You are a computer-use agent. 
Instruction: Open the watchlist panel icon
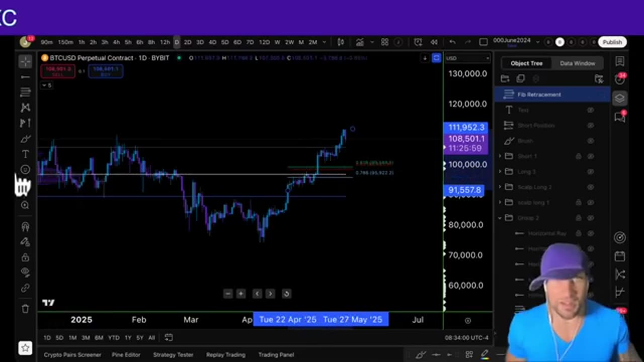(620, 61)
